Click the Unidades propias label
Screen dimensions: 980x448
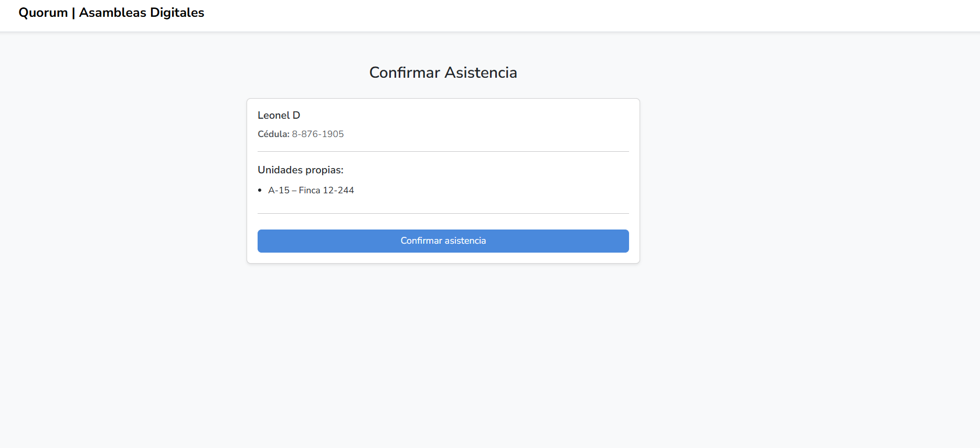click(x=300, y=170)
